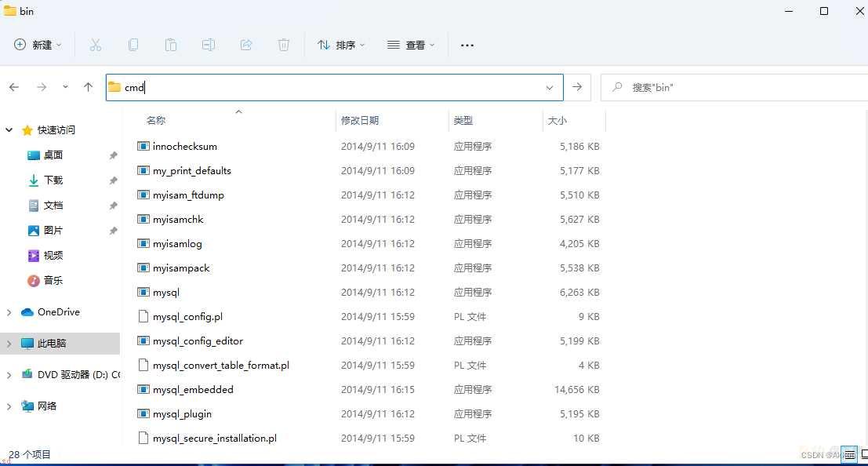Go back with the left arrow

pos(14,87)
